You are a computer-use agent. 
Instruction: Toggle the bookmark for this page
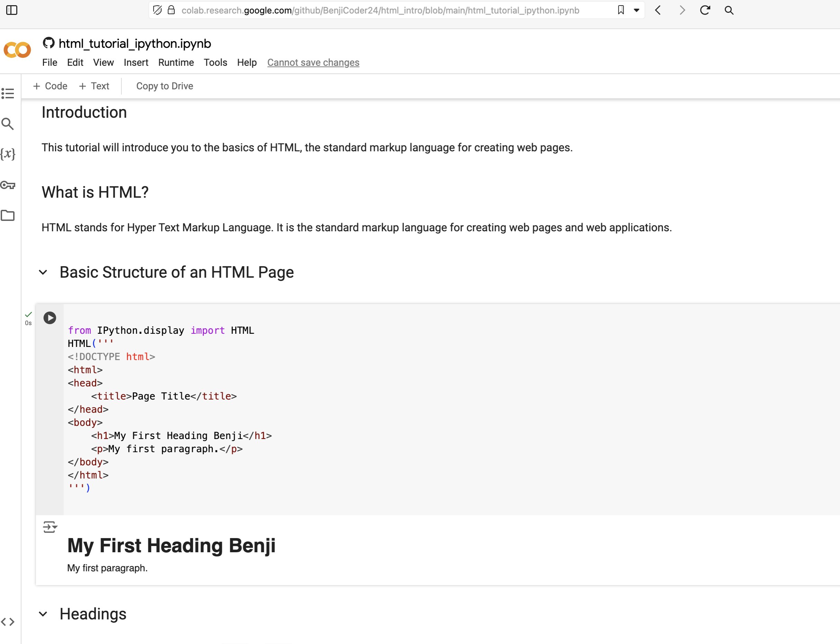621,10
